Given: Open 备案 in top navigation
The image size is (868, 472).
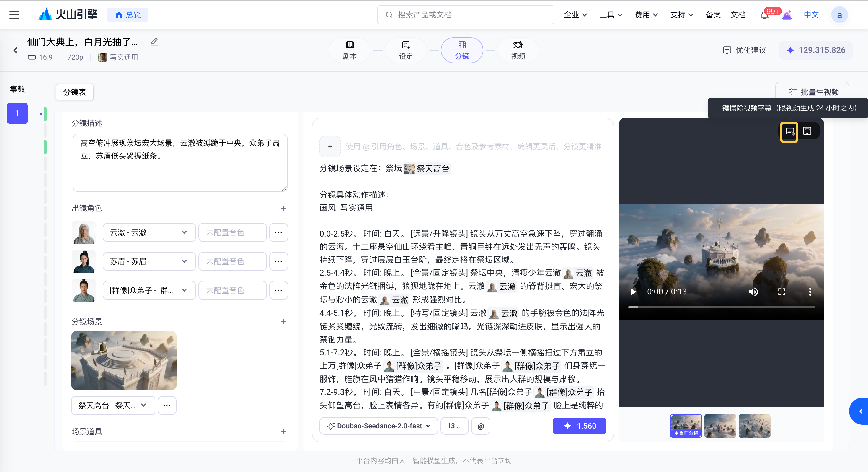Looking at the screenshot, I should 713,15.
